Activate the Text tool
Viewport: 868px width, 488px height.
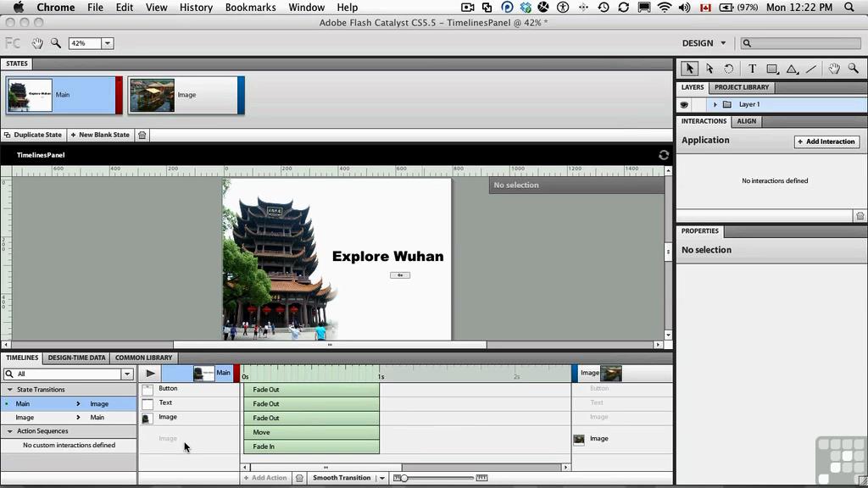click(x=752, y=69)
